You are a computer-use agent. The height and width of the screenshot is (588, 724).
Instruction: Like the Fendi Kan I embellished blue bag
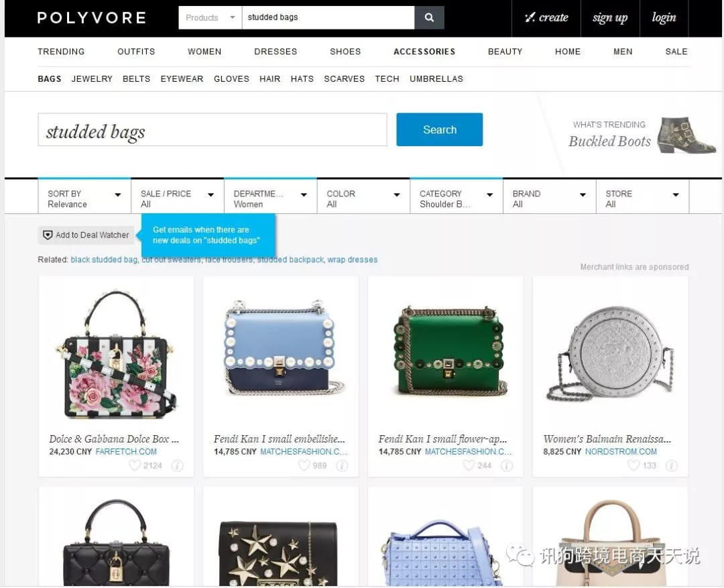(x=304, y=465)
